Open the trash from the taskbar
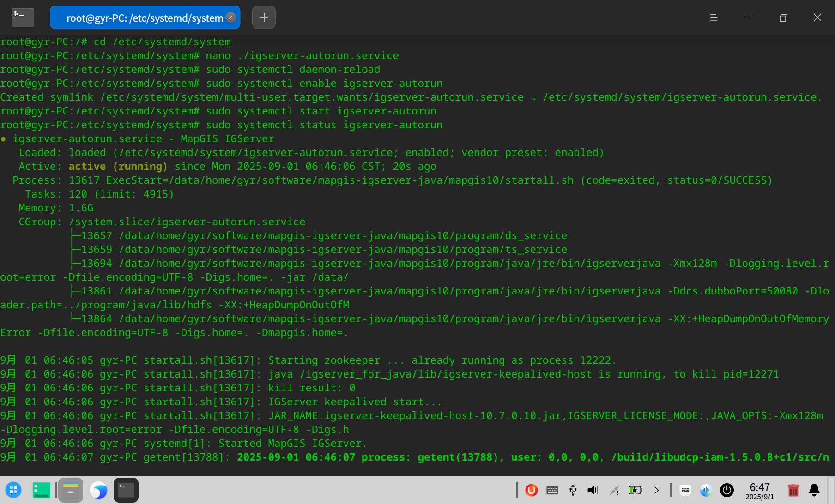 click(x=793, y=490)
